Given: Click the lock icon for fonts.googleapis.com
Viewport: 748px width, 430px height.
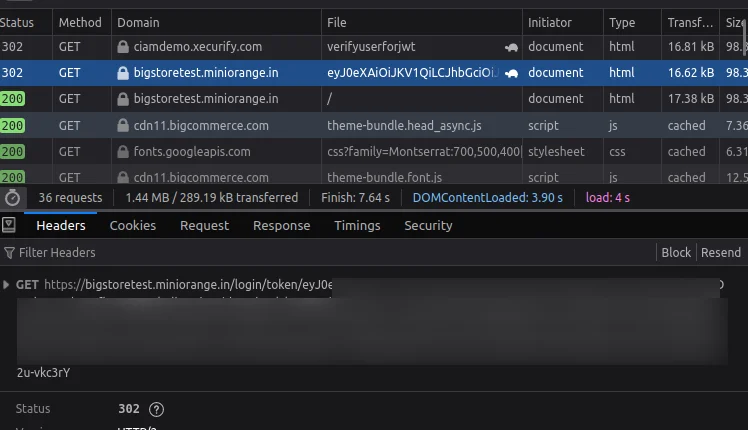Looking at the screenshot, I should pos(123,152).
